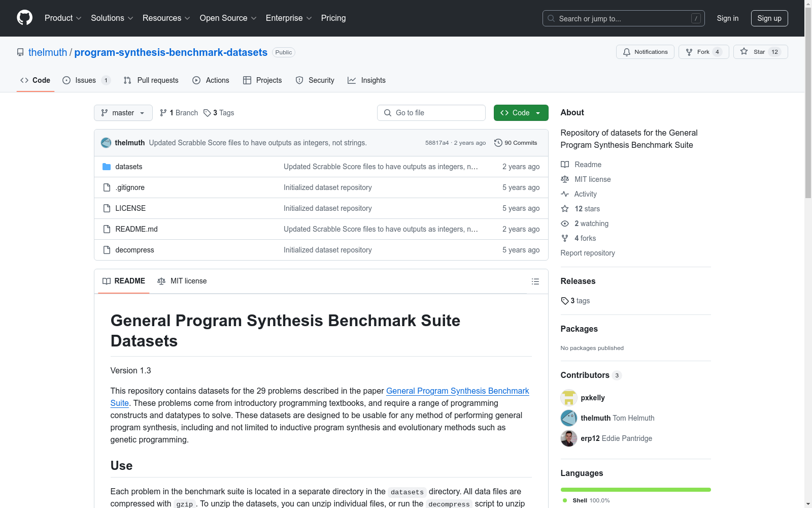The width and height of the screenshot is (812, 508).
Task: Click the star icon next to 12 stars
Action: pos(565,209)
